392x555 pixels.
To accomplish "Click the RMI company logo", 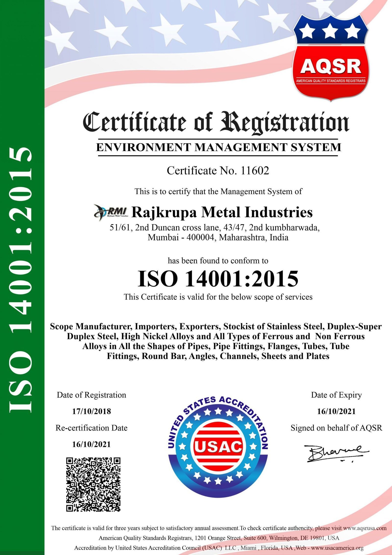I will click(x=111, y=212).
